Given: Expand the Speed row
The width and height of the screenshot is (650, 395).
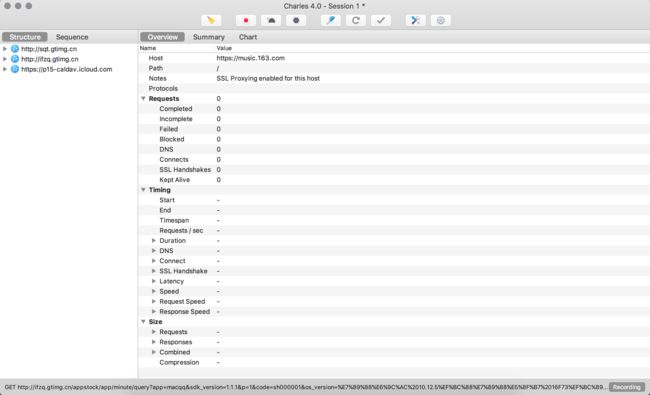Looking at the screenshot, I should pyautogui.click(x=154, y=291).
